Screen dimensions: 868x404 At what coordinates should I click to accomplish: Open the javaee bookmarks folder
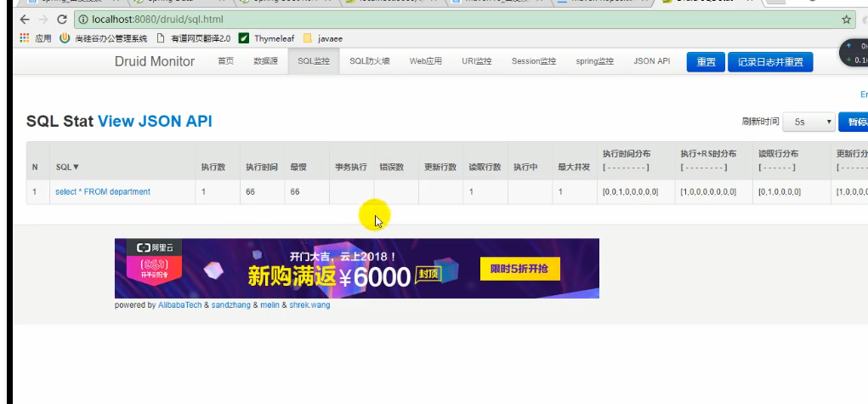coord(323,38)
